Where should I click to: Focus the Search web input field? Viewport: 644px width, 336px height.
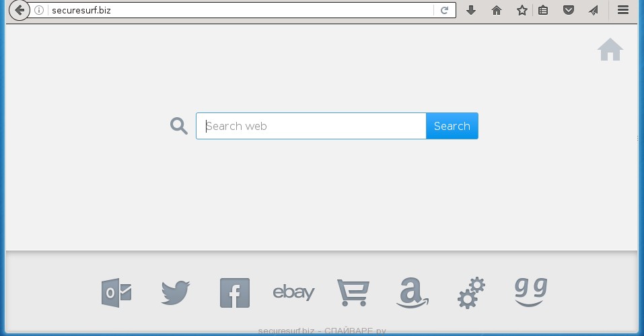(311, 126)
